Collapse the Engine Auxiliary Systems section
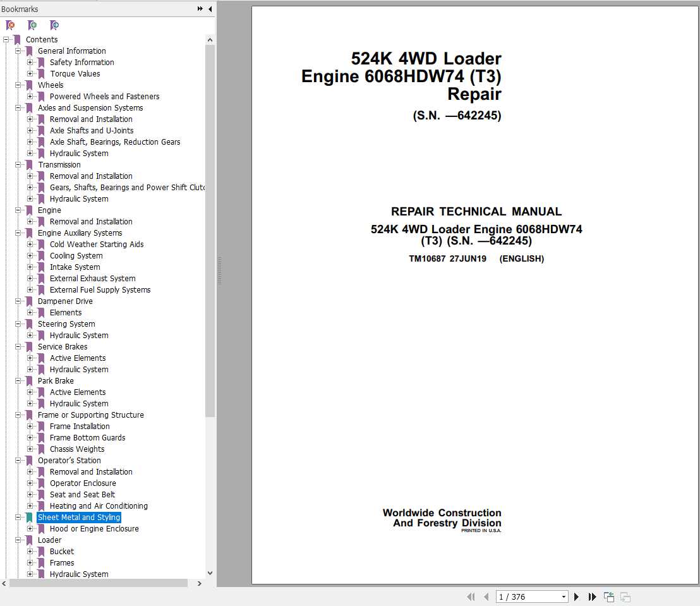This screenshot has width=700, height=606. 18,233
